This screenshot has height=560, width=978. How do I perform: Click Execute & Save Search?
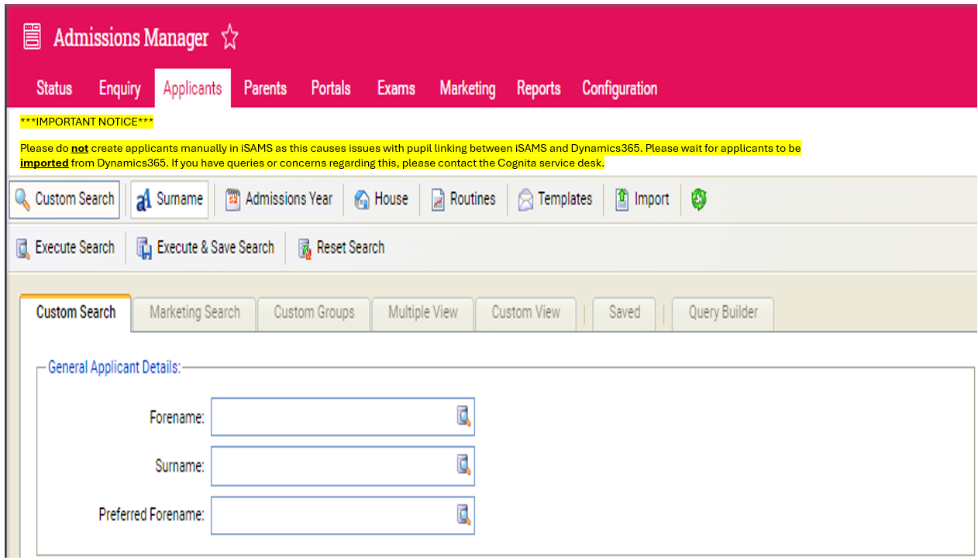[205, 248]
